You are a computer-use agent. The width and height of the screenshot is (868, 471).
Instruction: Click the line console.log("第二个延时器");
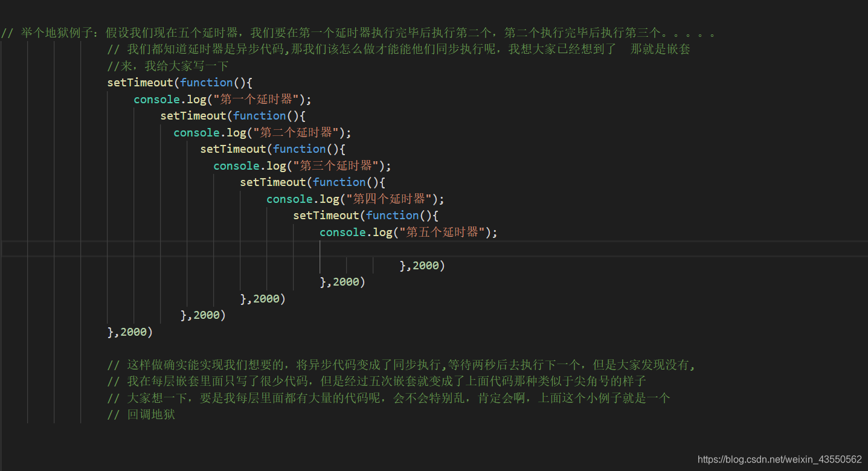(x=263, y=132)
